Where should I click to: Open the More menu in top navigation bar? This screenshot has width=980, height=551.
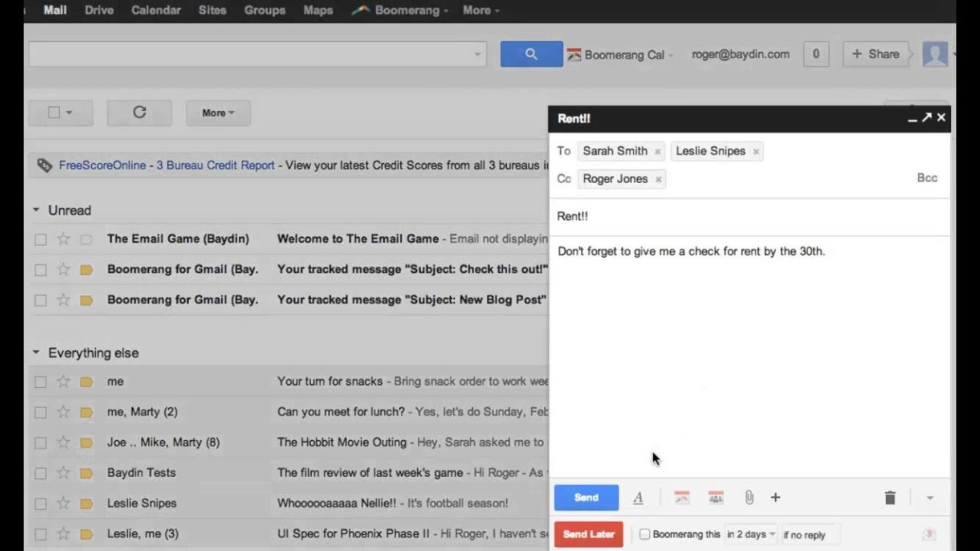click(481, 10)
